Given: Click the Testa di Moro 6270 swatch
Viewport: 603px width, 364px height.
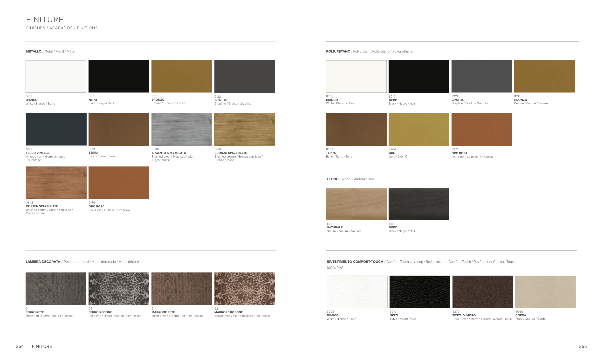Looking at the screenshot, I should pyautogui.click(x=483, y=292).
